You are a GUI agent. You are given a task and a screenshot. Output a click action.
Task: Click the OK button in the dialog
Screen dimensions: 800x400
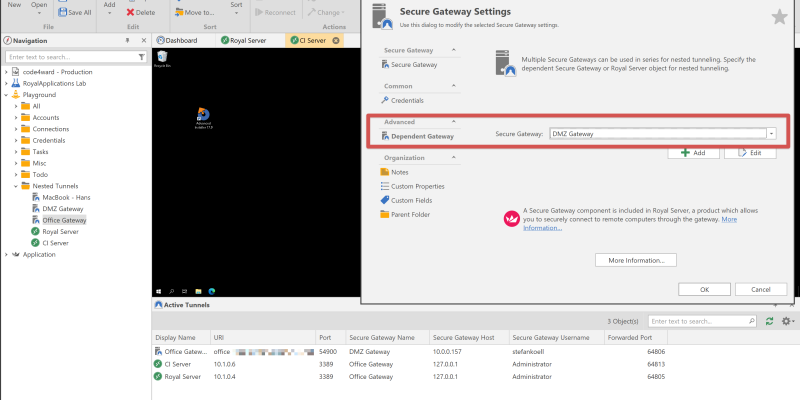[x=704, y=289]
